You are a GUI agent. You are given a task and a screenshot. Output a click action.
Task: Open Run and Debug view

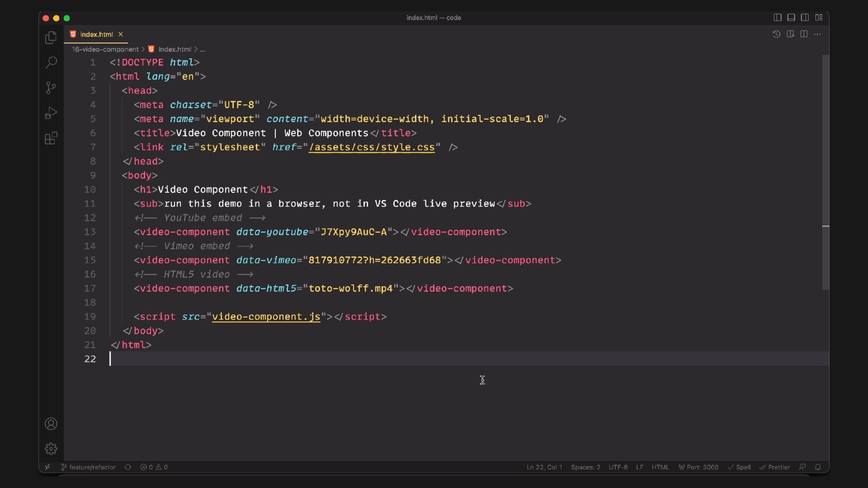51,113
